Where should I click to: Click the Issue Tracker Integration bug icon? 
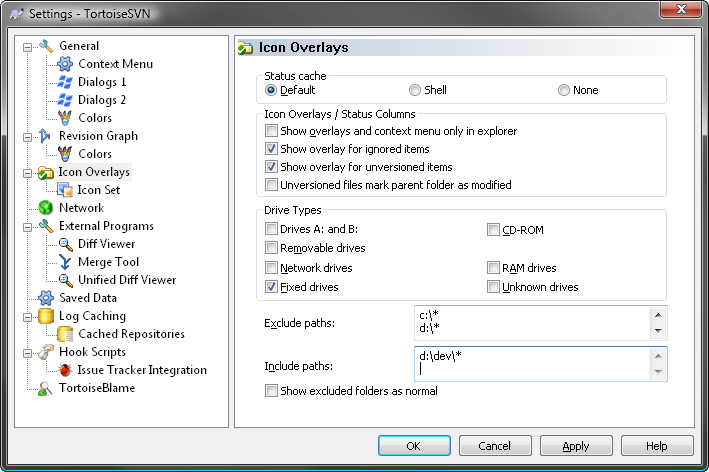point(65,370)
